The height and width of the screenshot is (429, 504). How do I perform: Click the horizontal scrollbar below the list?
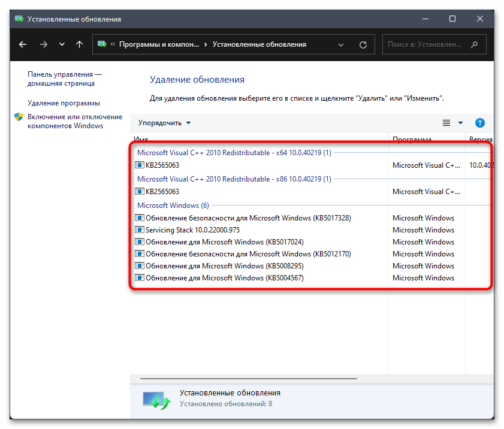[249, 379]
